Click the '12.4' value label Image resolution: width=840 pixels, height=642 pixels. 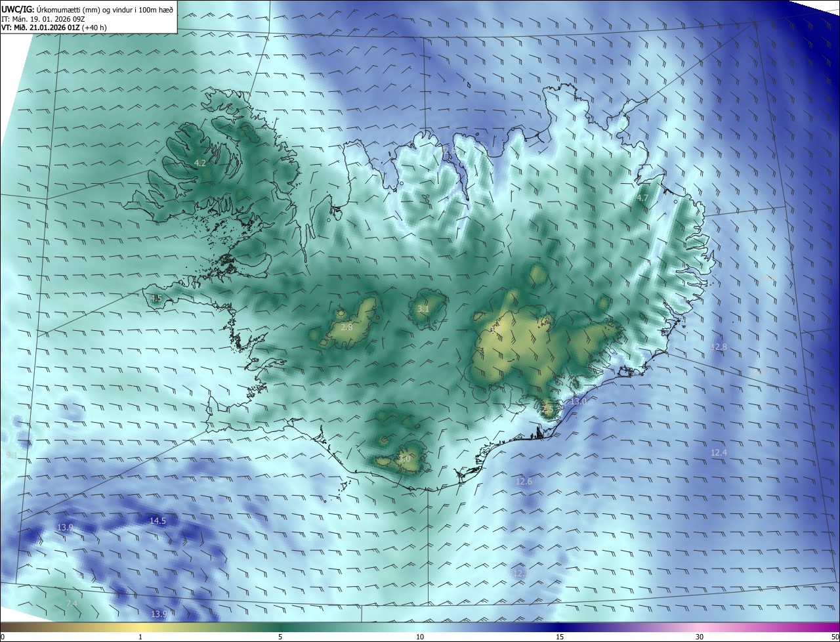pyautogui.click(x=719, y=452)
